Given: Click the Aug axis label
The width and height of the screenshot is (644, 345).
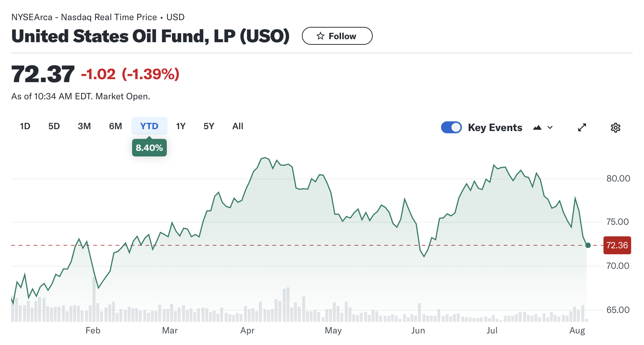Looking at the screenshot, I should tap(577, 331).
